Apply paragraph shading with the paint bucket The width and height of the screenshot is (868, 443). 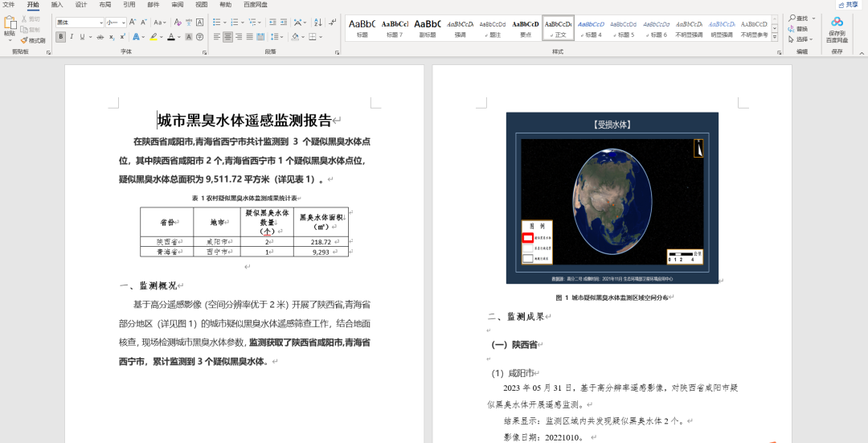point(295,37)
